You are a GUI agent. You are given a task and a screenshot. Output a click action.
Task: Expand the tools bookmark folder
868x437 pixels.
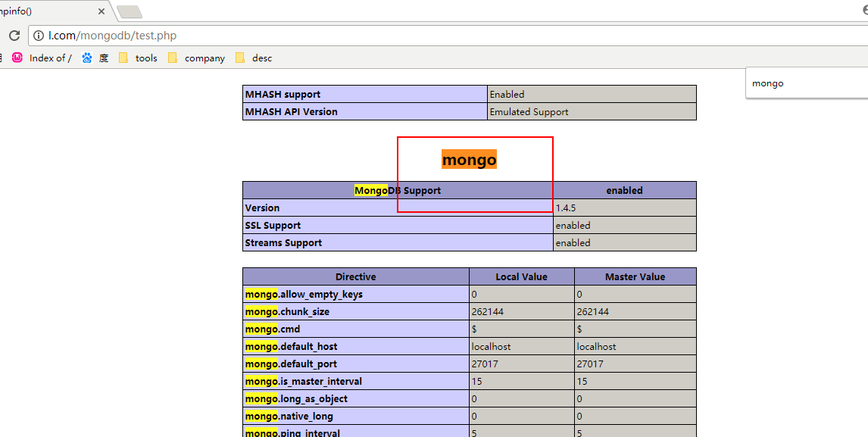(x=138, y=58)
